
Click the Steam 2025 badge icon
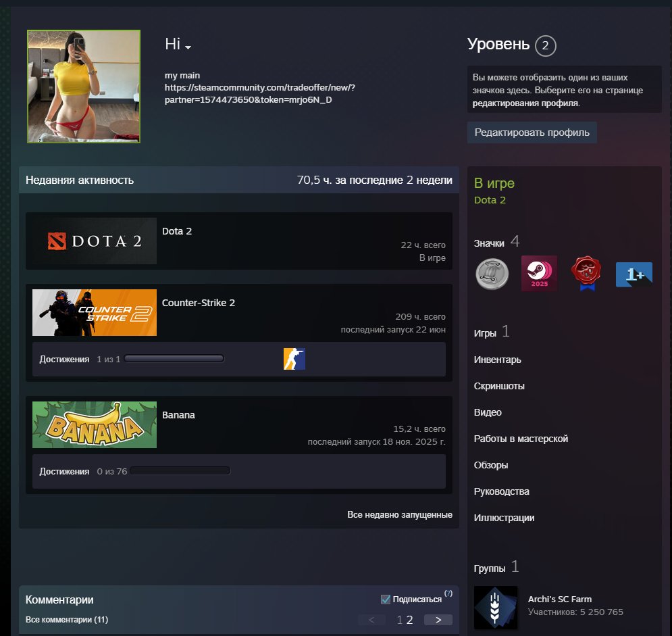(539, 274)
